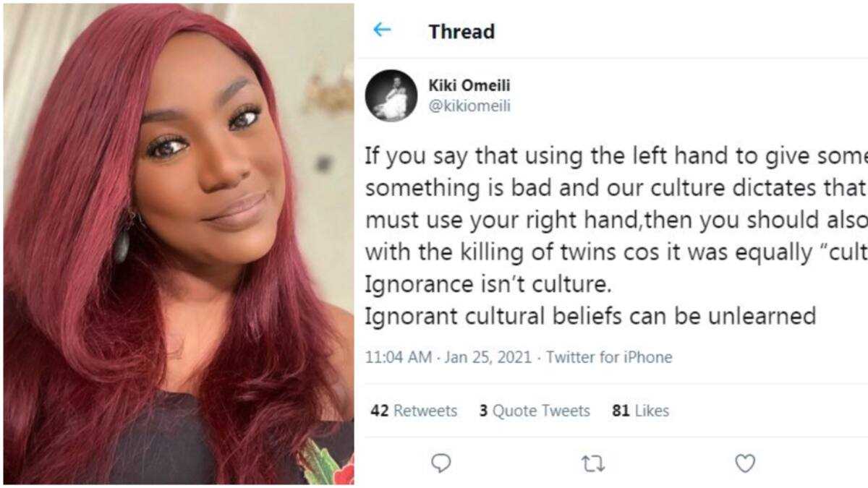
Task: Go back using the blue arrow
Action: pyautogui.click(x=382, y=30)
